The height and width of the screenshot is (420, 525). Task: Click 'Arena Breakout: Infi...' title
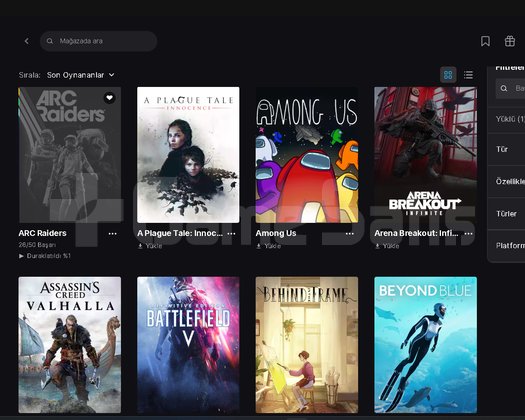[416, 233]
